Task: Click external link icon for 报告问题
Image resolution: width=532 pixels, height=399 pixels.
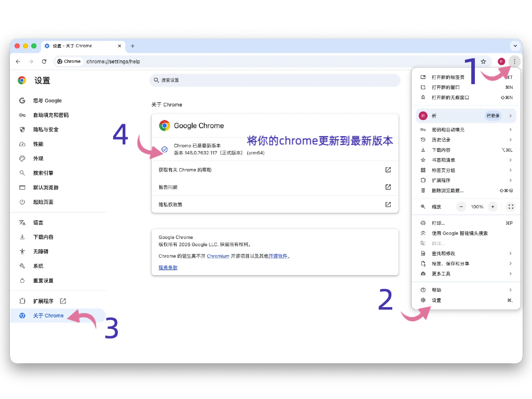Action: [388, 187]
